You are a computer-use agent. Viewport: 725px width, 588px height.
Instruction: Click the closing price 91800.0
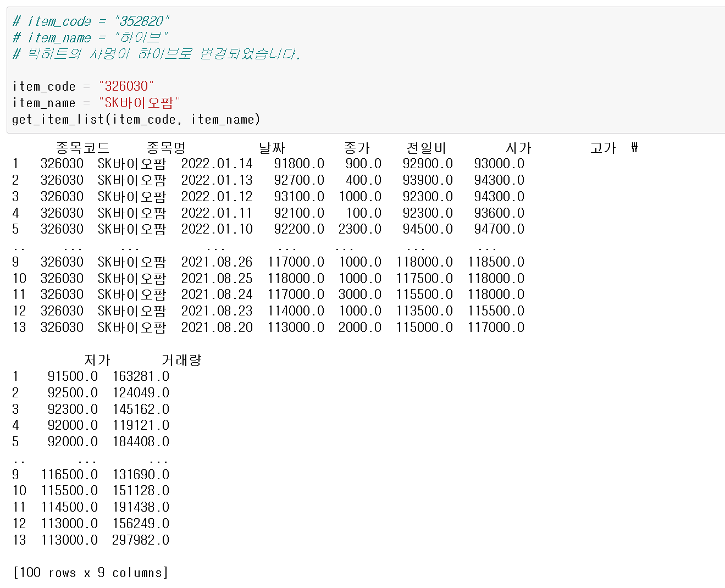[x=299, y=164]
